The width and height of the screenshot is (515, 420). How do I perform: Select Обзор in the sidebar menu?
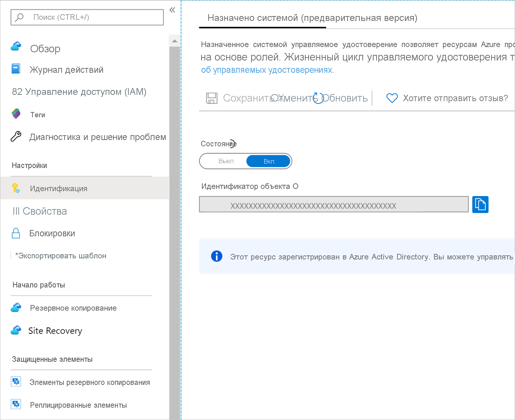coord(45,48)
